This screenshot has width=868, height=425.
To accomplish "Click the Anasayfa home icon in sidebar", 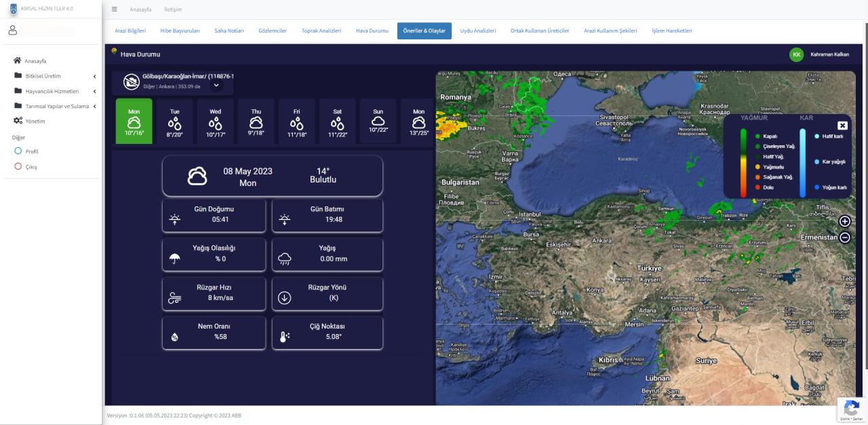I will pyautogui.click(x=18, y=60).
